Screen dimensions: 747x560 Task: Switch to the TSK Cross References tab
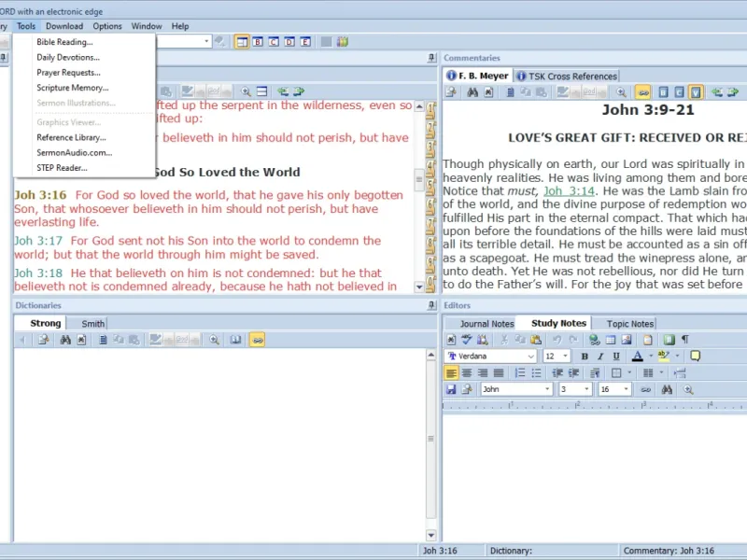pyautogui.click(x=568, y=77)
